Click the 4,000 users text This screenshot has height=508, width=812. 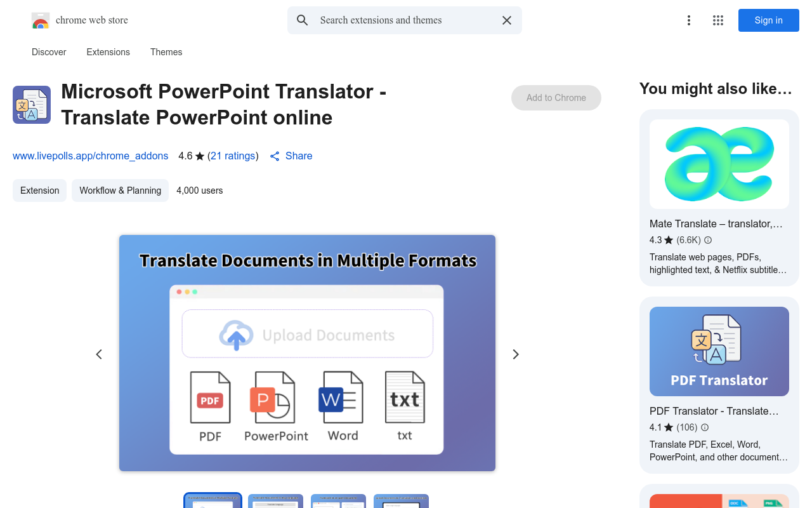(200, 190)
